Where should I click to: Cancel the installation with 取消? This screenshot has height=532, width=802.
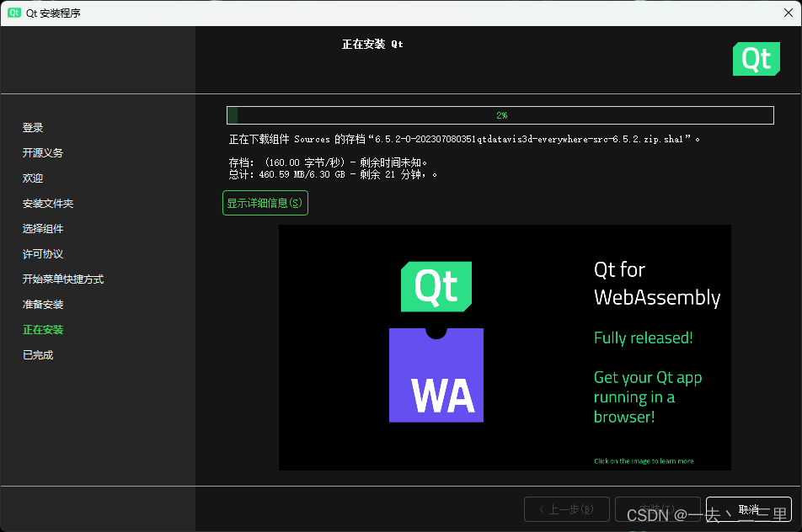748,509
